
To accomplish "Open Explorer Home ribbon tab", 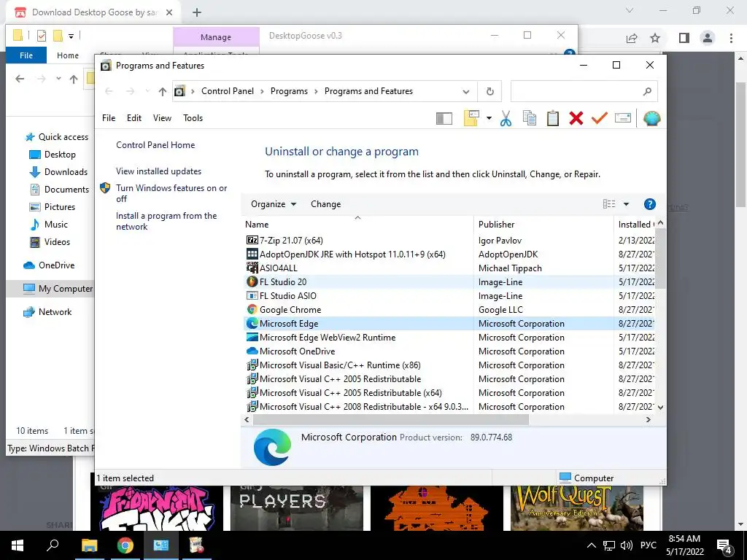I will pos(68,55).
